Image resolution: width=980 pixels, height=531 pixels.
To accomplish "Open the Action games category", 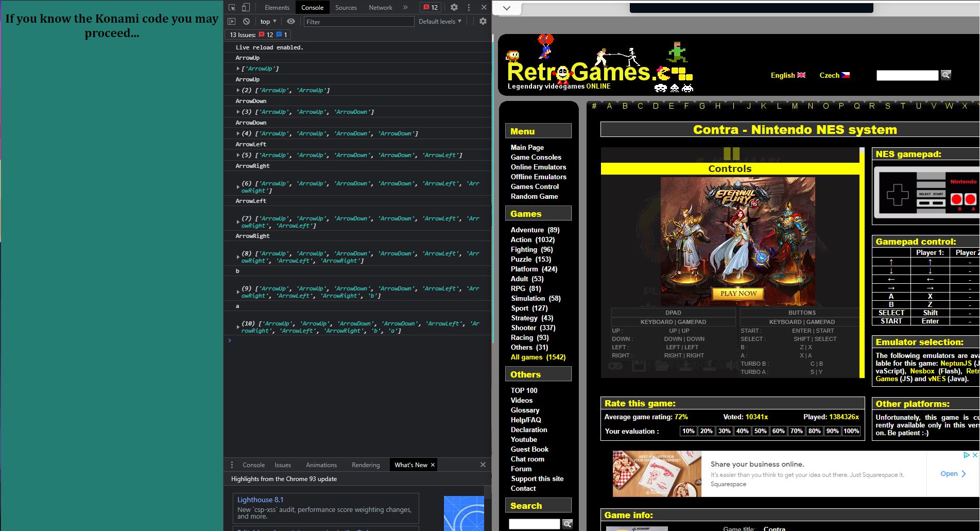I will (x=532, y=239).
